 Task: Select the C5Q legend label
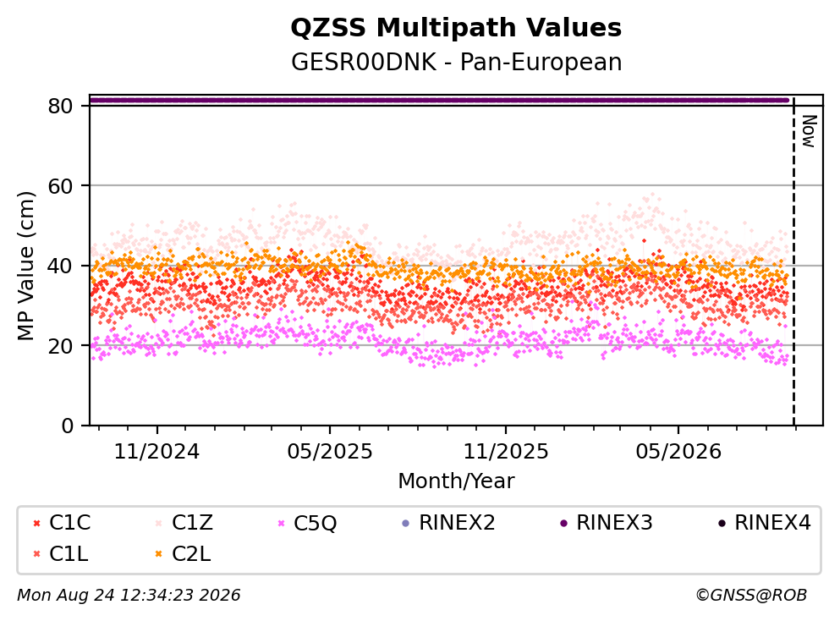315,523
